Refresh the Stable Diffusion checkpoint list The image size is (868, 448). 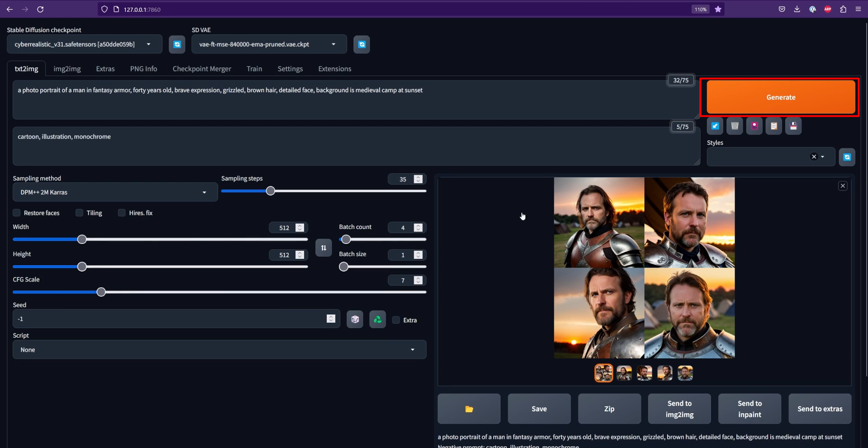pos(177,44)
